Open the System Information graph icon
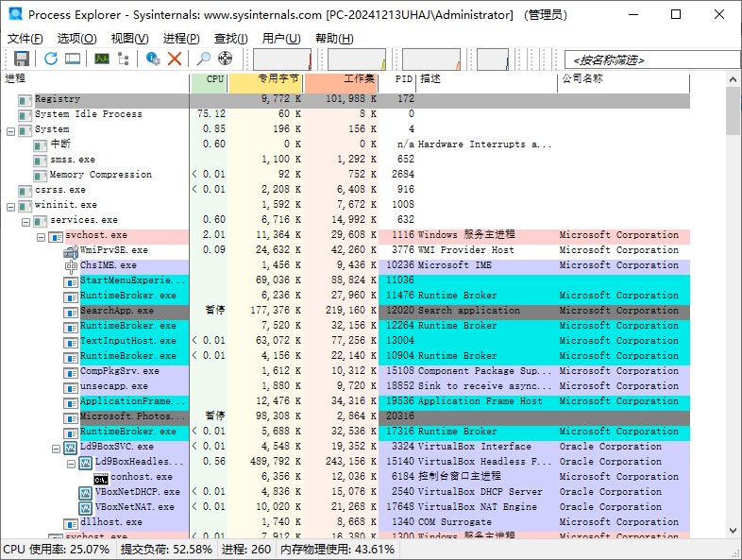 [102, 59]
